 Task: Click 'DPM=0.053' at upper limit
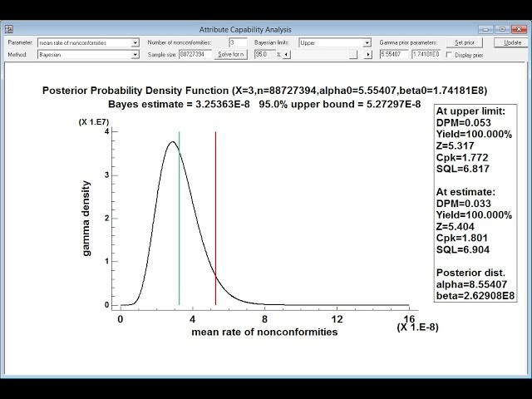464,123
